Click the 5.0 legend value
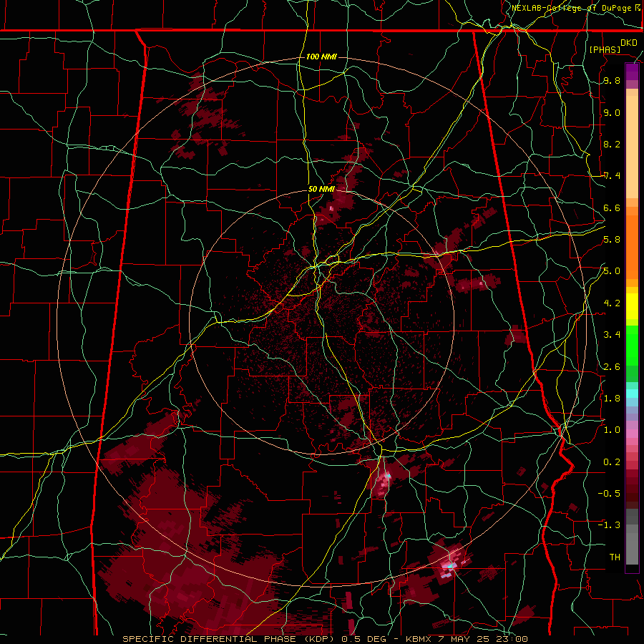 click(612, 271)
